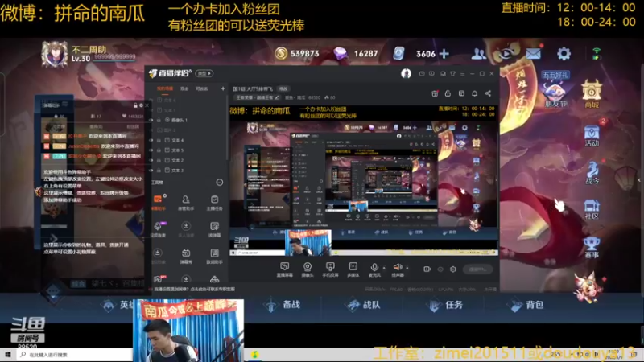Open the 社区 community icon
This screenshot has width=644, height=362.
coord(592,209)
